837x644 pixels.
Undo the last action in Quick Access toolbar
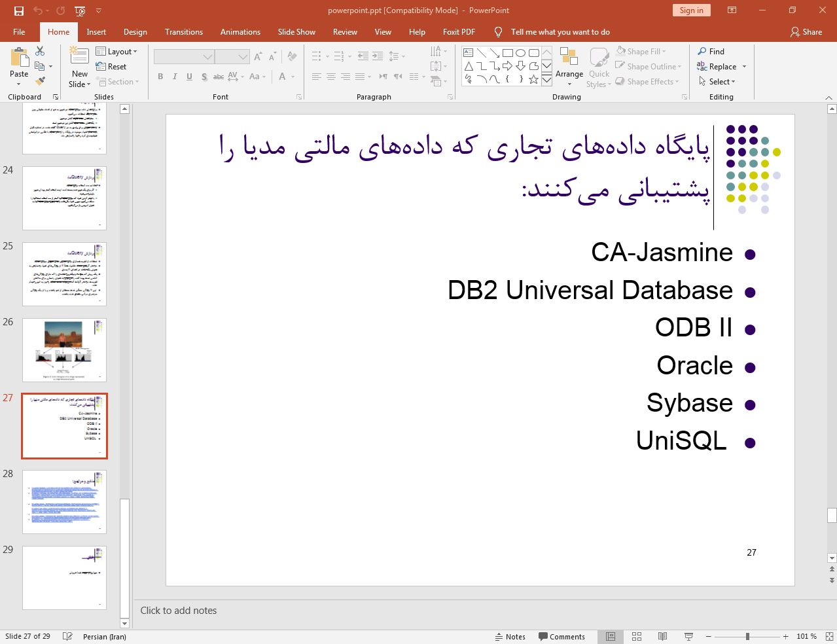click(38, 10)
